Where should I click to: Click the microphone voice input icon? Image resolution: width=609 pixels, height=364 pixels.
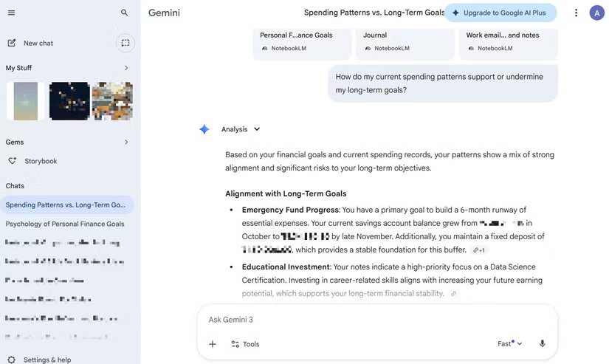542,343
